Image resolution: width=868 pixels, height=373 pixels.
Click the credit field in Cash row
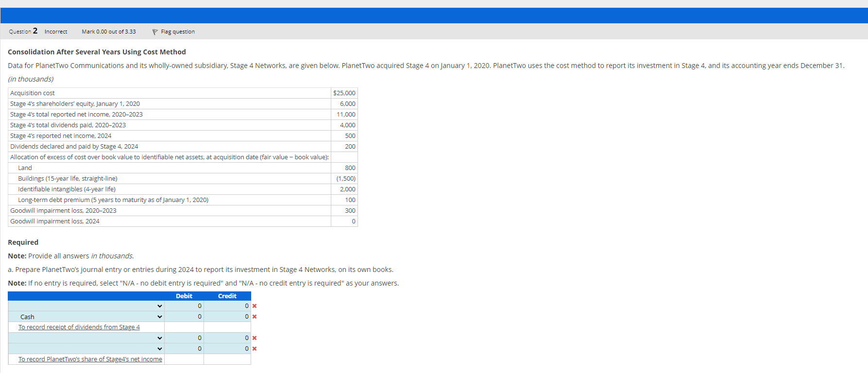pos(227,317)
